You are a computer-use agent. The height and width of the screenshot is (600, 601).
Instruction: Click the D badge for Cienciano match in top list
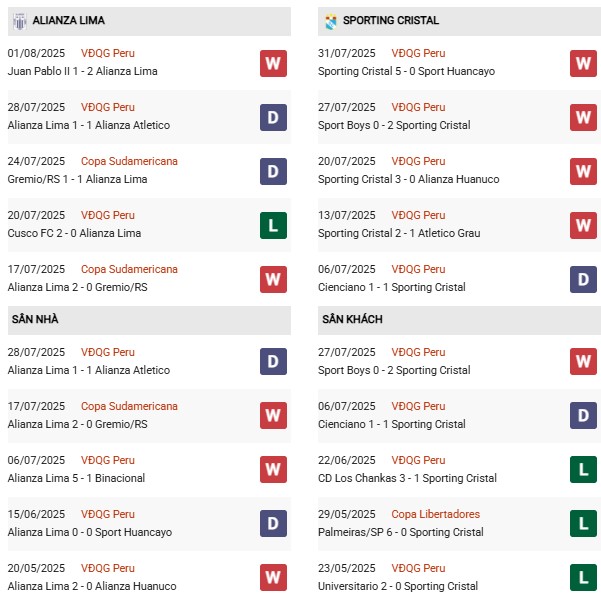pyautogui.click(x=583, y=279)
